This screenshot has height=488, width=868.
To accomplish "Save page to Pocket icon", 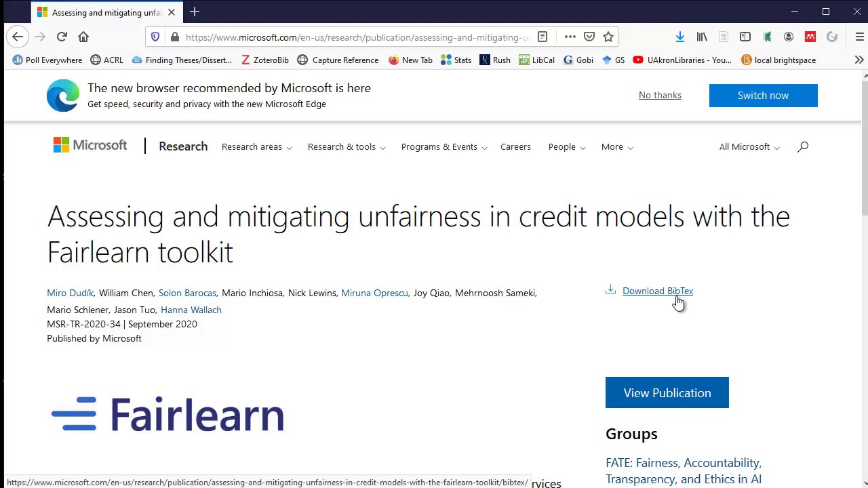I will 589,37.
